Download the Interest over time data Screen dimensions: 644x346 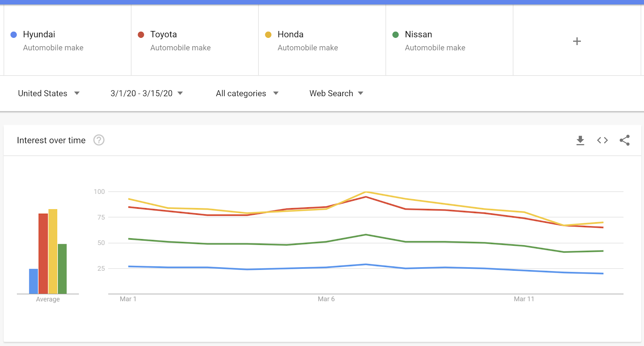580,140
